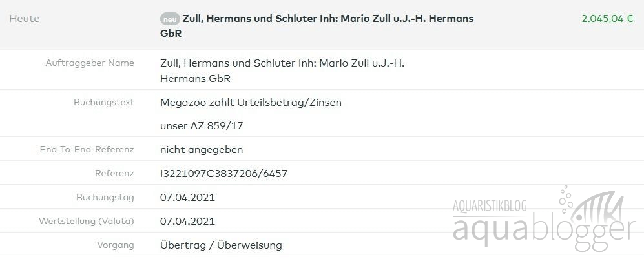644x259 pixels.
Task: Click the AQUARISTIKBLOG watermark text
Action: (x=490, y=205)
